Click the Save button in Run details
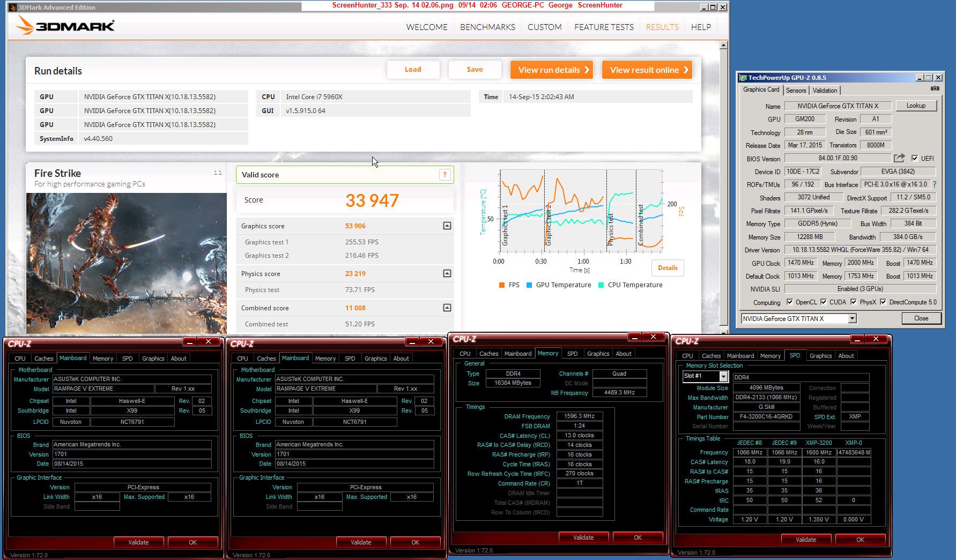The width and height of the screenshot is (956, 560). pyautogui.click(x=475, y=70)
